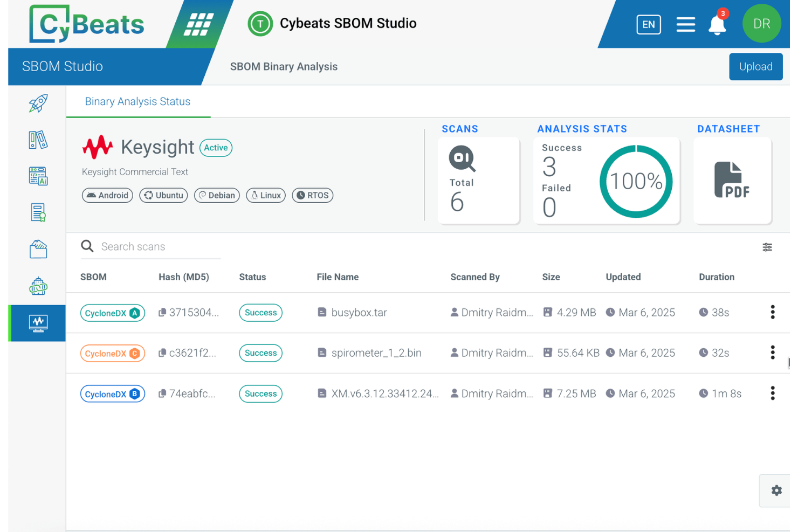The image size is (798, 532).
Task: Click the 100% success progress ring
Action: [x=636, y=182]
